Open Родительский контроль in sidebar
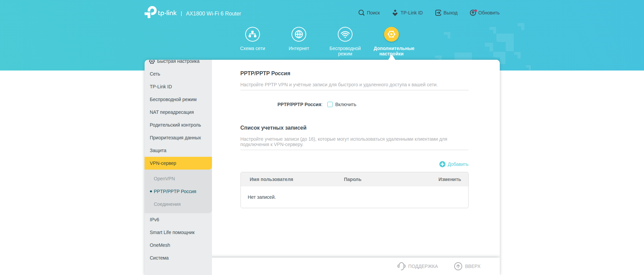This screenshot has width=644, height=275. click(x=175, y=125)
